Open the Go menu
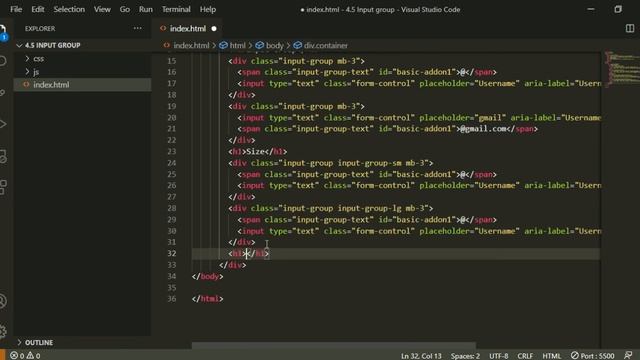Screen dimensions: 640x360 [124, 9]
